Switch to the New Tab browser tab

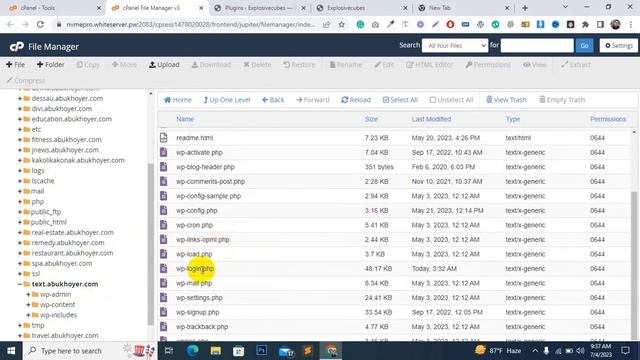pos(464,8)
